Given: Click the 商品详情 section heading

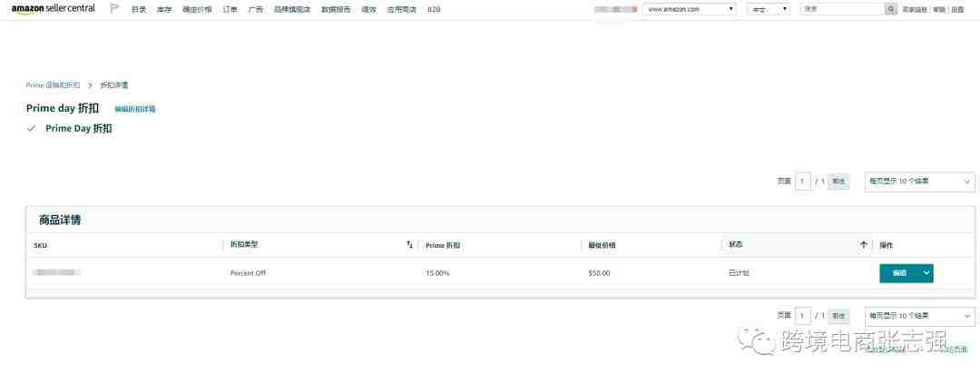Looking at the screenshot, I should (x=59, y=221).
